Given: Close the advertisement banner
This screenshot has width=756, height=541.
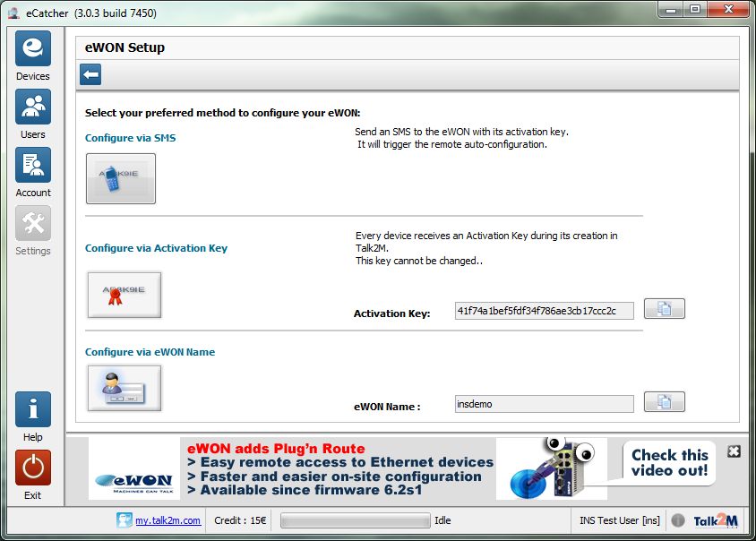Looking at the screenshot, I should (734, 451).
